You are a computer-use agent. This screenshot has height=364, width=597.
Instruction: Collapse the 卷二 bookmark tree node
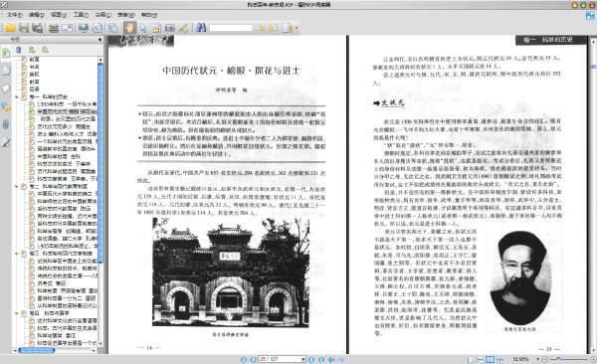click(16, 186)
